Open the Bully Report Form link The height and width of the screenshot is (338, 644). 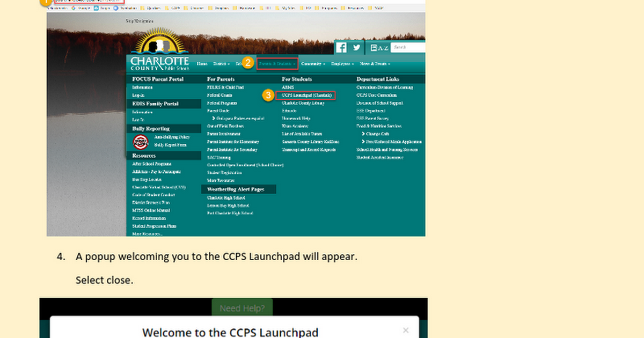(x=170, y=145)
